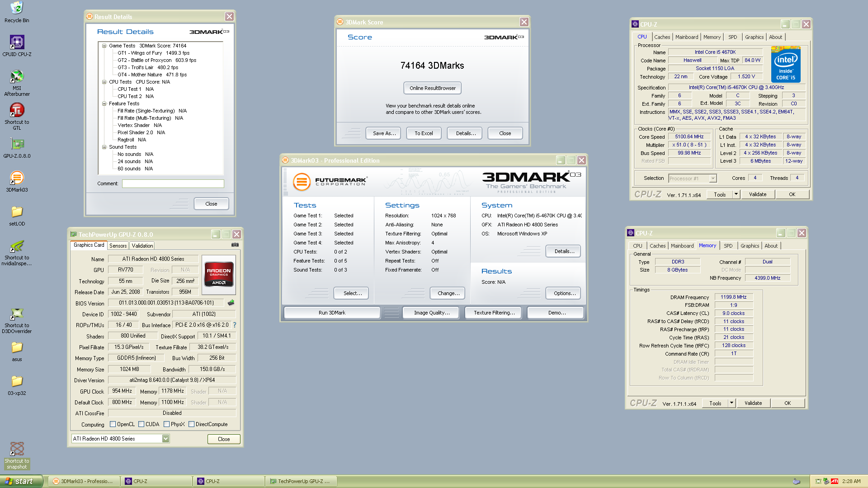Toggle the DirectCompute checkbox in GPU-Z
This screenshot has height=488, width=868.
(192, 424)
